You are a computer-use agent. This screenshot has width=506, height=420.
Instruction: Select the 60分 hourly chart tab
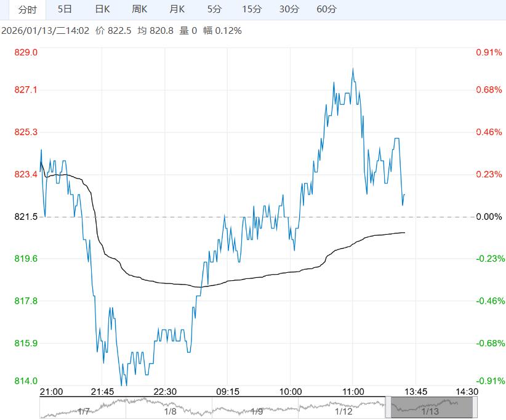point(326,9)
